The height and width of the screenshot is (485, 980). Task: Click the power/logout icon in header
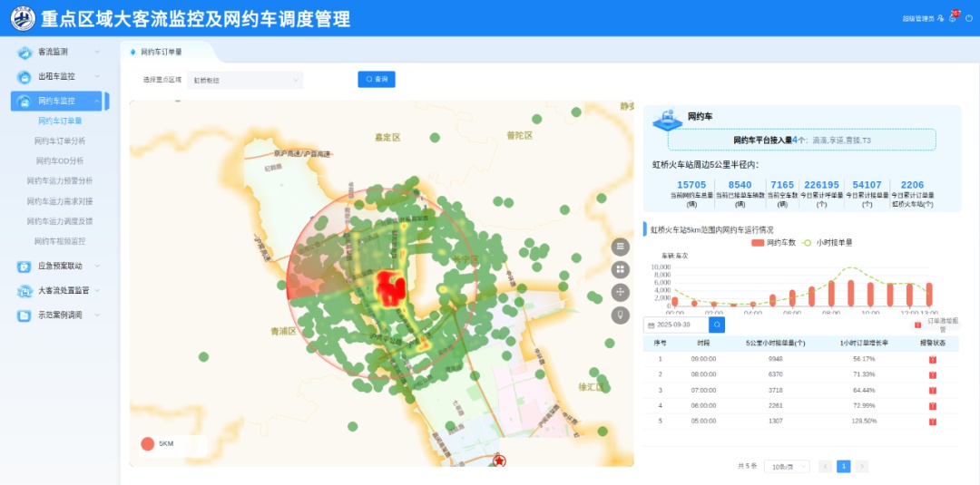(968, 18)
